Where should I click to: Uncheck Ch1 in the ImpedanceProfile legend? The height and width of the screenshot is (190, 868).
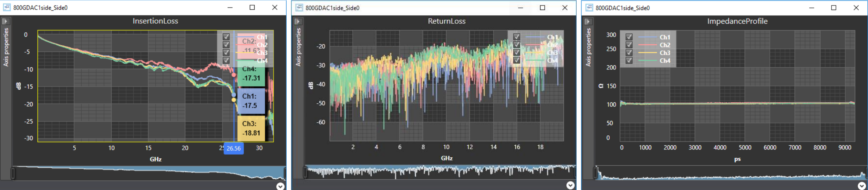[x=629, y=37]
